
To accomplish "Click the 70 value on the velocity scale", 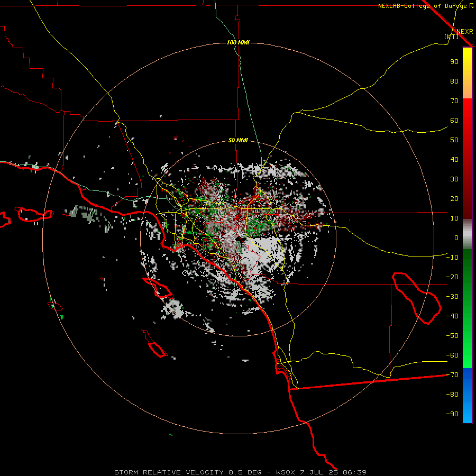I will [x=454, y=101].
